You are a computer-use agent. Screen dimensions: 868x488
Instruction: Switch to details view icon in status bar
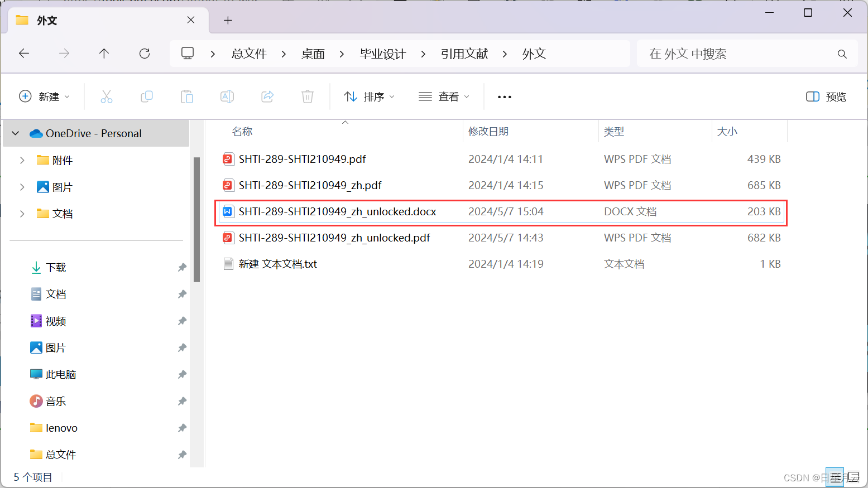coord(835,477)
